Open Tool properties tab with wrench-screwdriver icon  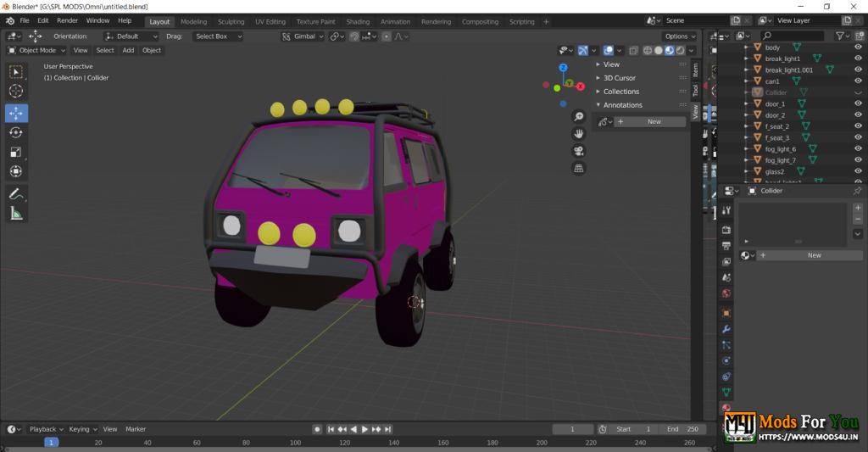(x=726, y=210)
